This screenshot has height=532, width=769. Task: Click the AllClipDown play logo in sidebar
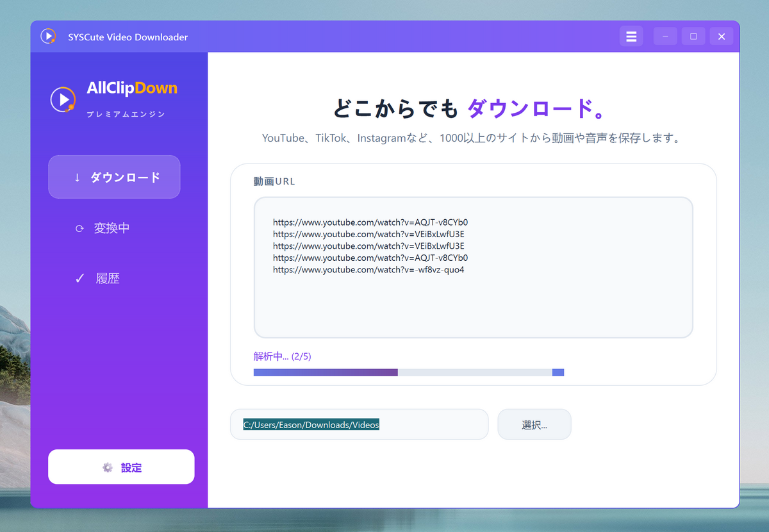pos(63,99)
